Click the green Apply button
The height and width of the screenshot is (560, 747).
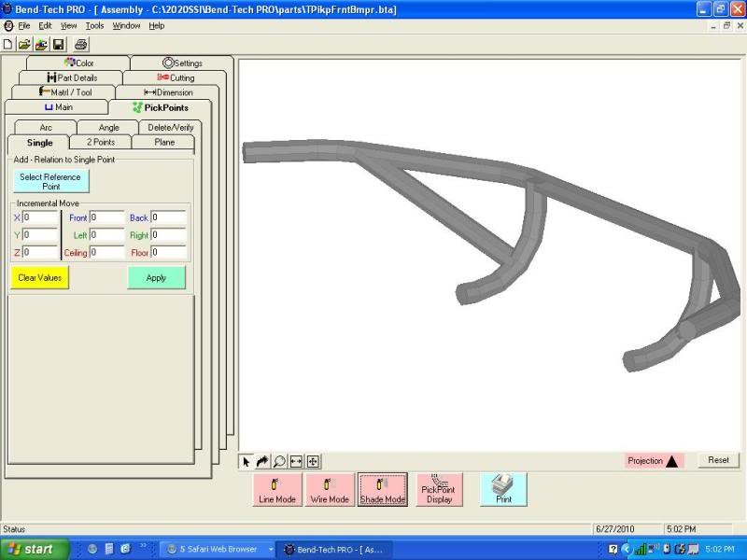pyautogui.click(x=156, y=277)
